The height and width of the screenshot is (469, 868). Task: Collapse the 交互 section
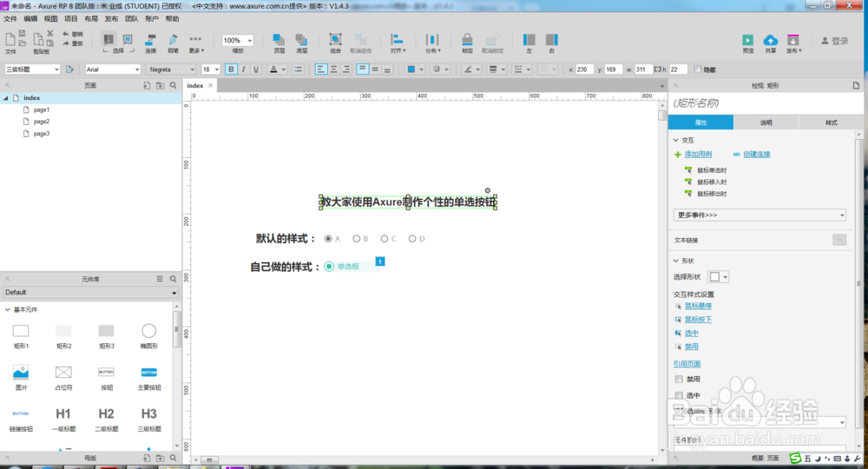(676, 140)
